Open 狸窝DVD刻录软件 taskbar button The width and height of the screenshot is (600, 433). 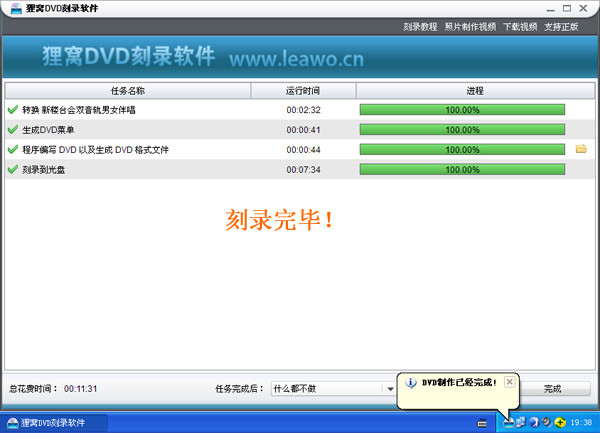pos(54,423)
